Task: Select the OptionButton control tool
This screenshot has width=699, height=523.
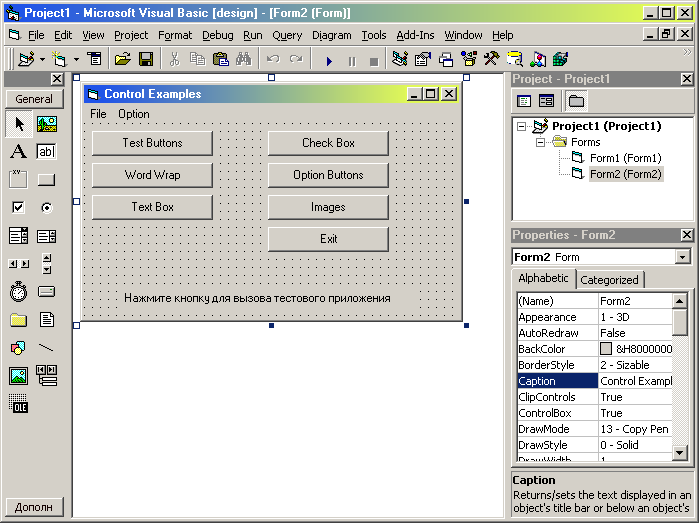Action: pyautogui.click(x=47, y=207)
